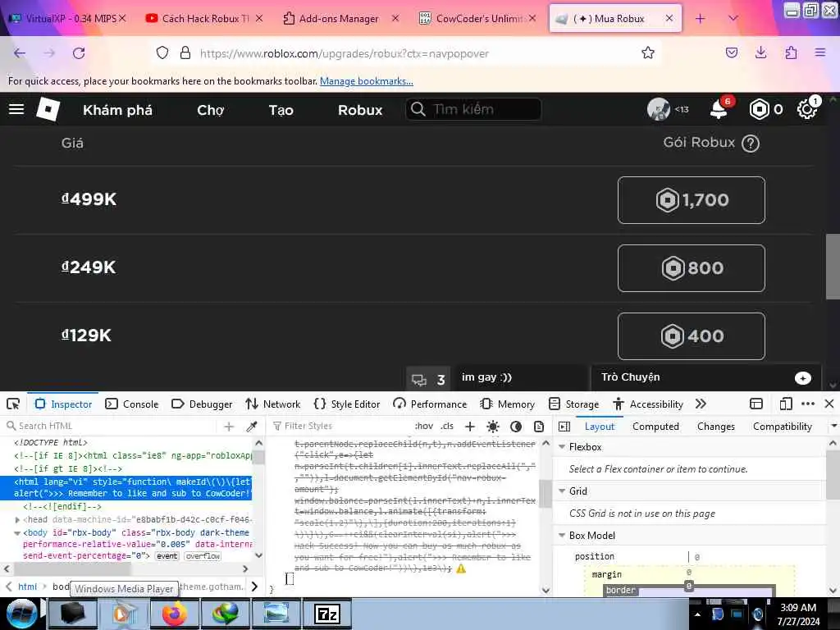Click the Filter Styles field

coord(340,427)
